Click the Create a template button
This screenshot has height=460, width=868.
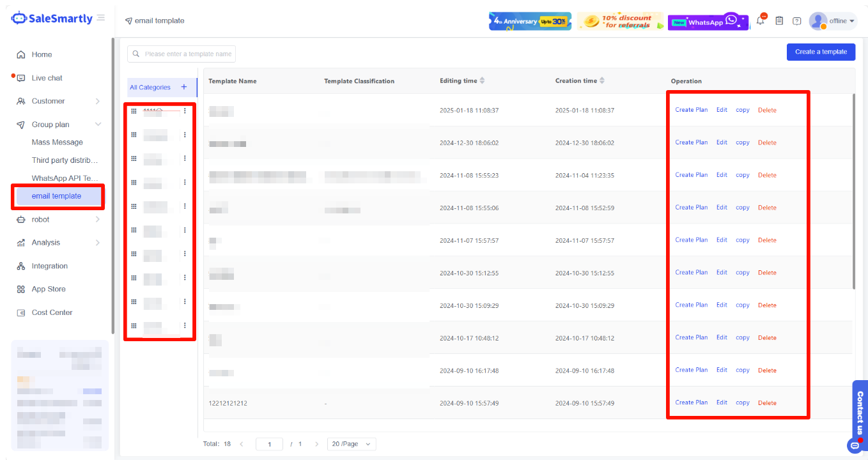[821, 52]
